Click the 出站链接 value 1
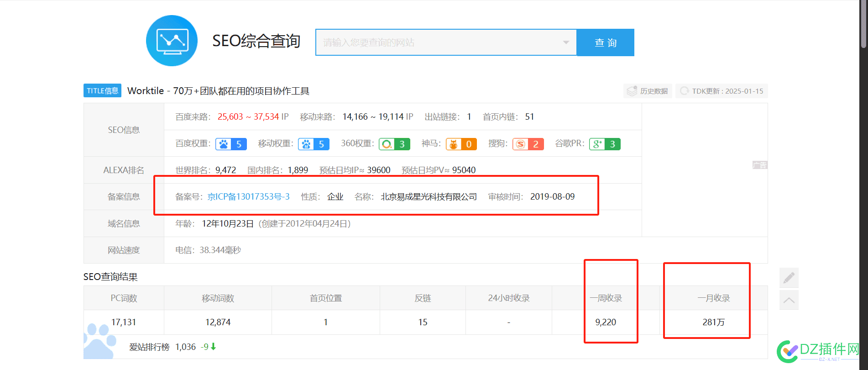The height and width of the screenshot is (370, 868). tap(469, 116)
